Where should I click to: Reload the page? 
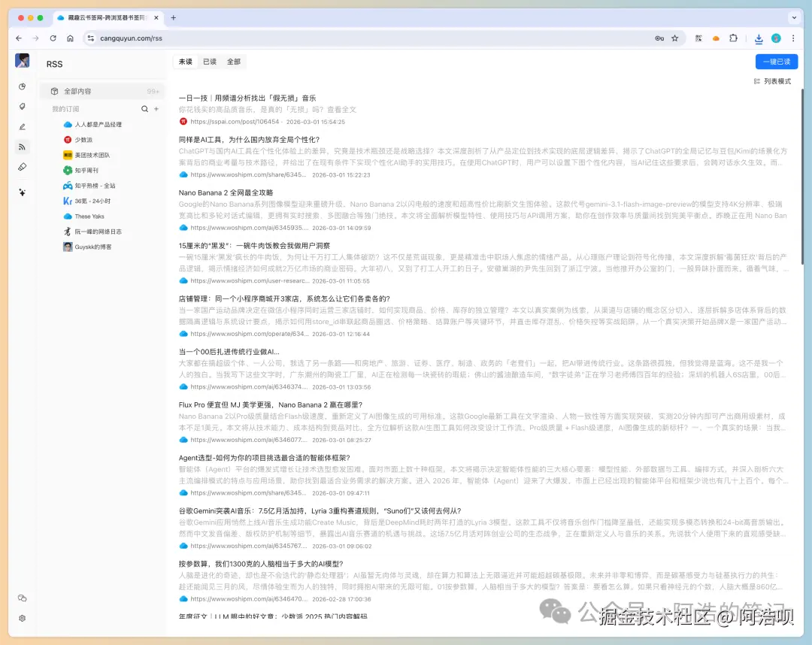(53, 38)
